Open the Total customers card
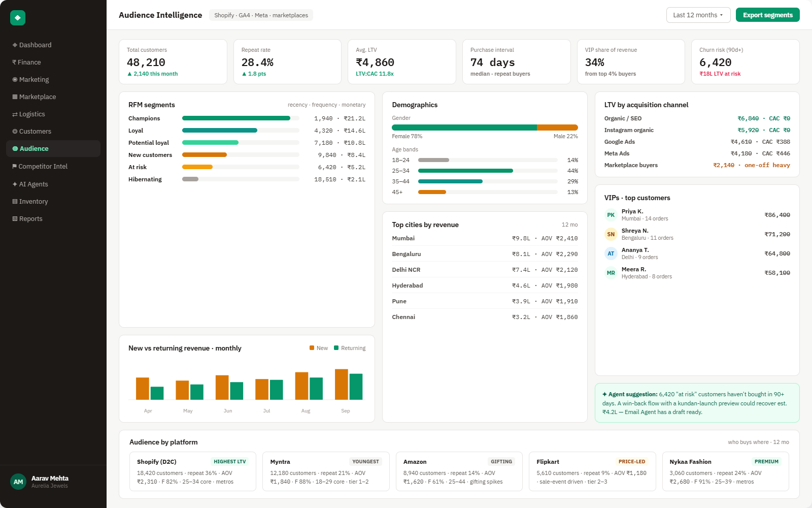Viewport: 812px width, 508px height. pyautogui.click(x=173, y=61)
